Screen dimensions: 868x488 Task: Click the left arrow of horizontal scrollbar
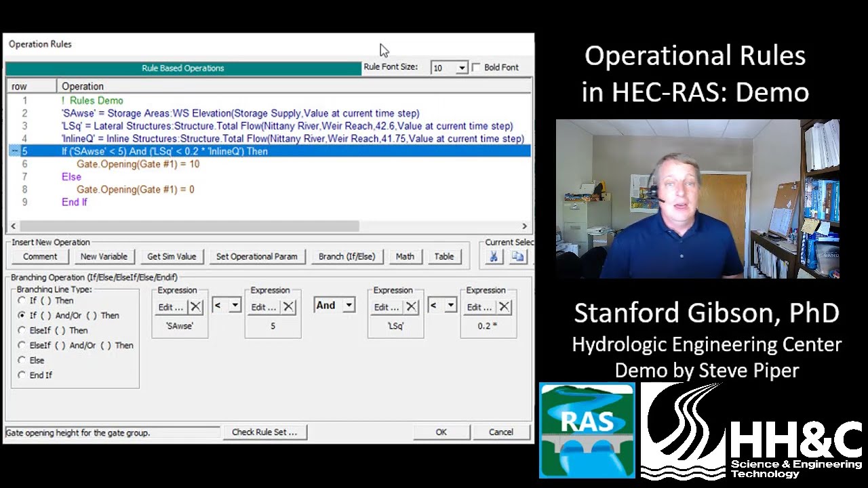point(13,226)
